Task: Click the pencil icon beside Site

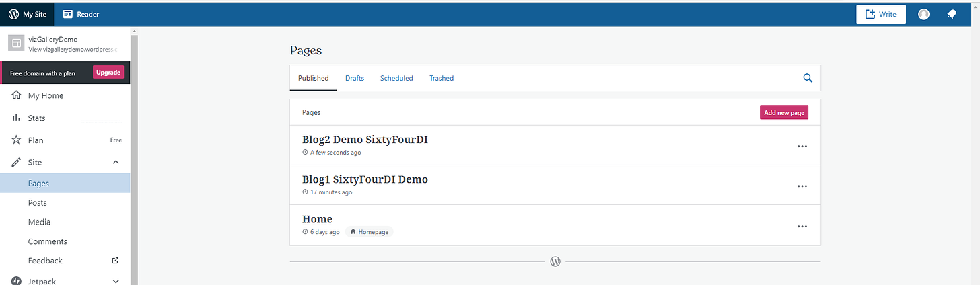Action: point(16,162)
